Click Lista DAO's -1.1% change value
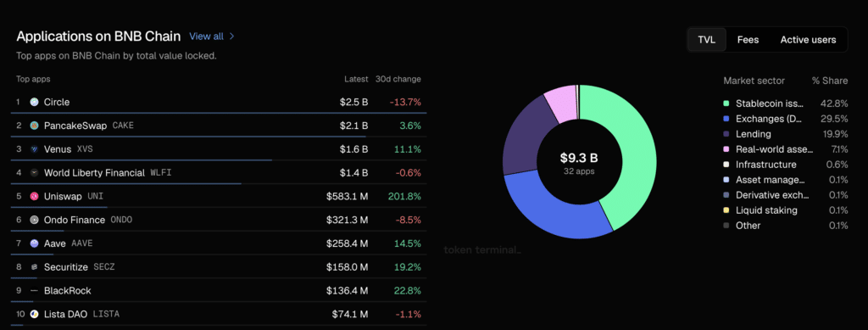Viewport: 868px width, 330px height. click(409, 314)
